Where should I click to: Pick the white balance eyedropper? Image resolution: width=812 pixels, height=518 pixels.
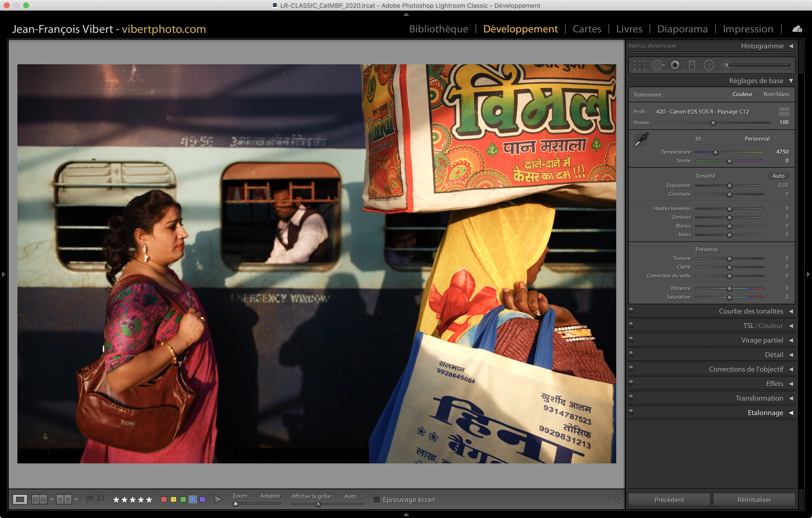pos(641,139)
